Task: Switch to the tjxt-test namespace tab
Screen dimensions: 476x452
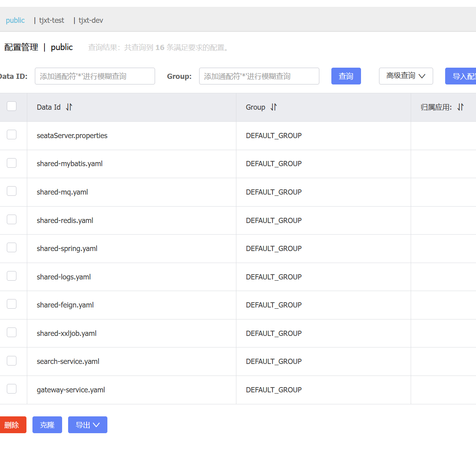Action: coord(52,20)
